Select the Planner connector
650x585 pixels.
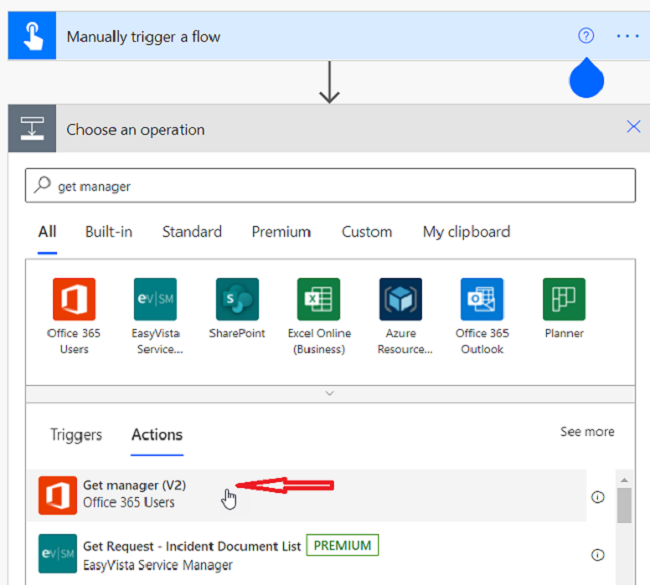(564, 309)
